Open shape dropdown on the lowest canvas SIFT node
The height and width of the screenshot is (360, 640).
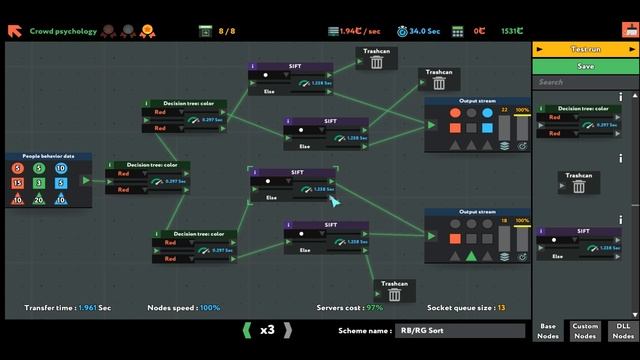click(x=305, y=234)
